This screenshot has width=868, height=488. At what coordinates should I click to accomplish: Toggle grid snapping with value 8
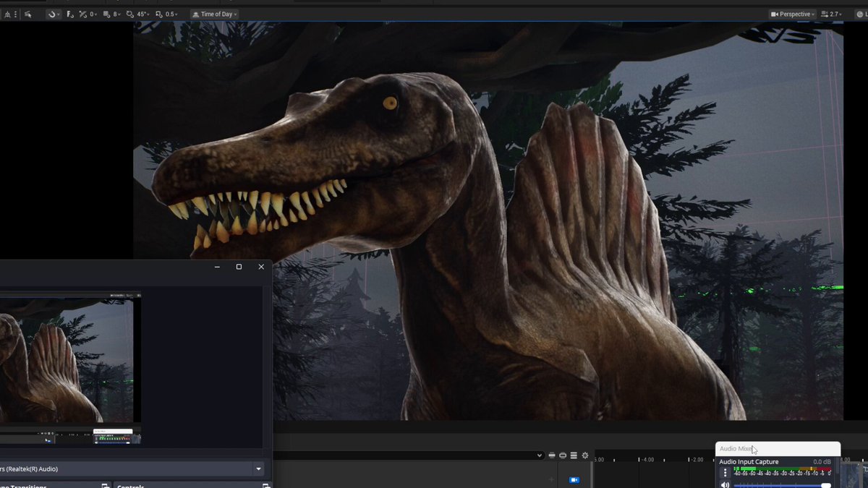[x=111, y=14]
